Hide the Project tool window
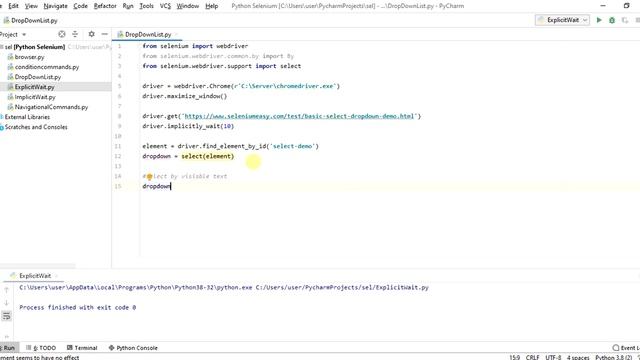This screenshot has height=360, width=640. coord(104,34)
